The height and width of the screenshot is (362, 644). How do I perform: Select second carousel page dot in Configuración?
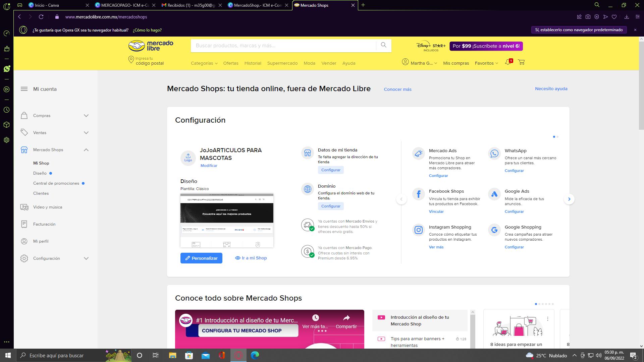(x=557, y=137)
